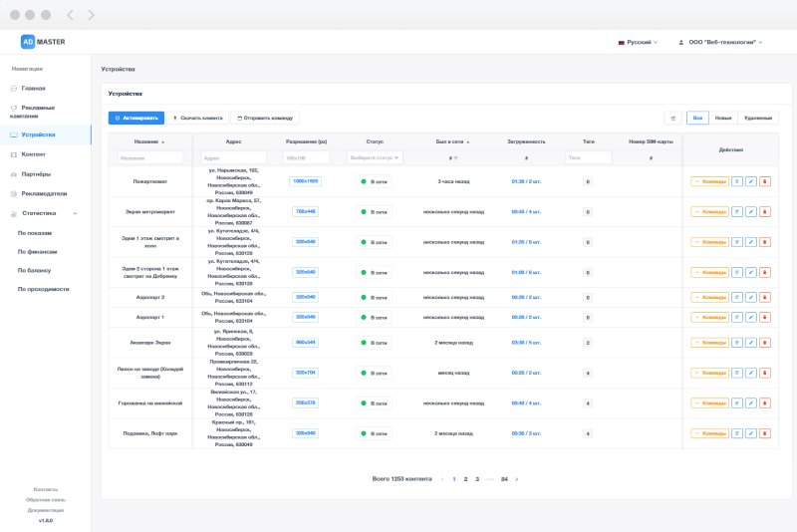
Task: Click red delete icon for Экран метромаркет
Action: (x=764, y=212)
